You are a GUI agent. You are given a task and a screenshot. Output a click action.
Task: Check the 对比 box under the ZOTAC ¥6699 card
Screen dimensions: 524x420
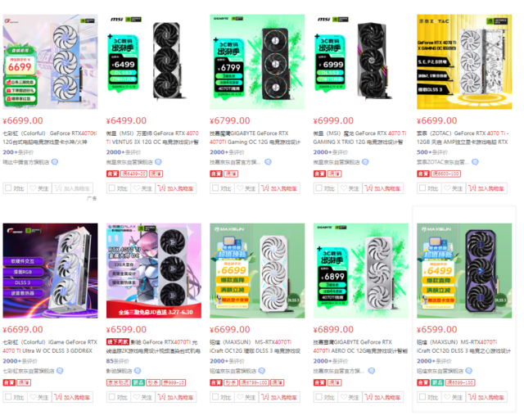point(422,188)
